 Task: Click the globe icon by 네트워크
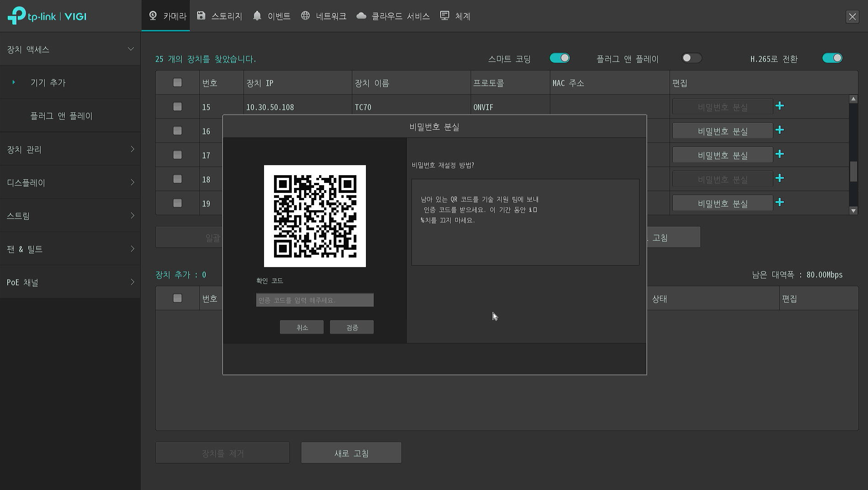tap(305, 15)
